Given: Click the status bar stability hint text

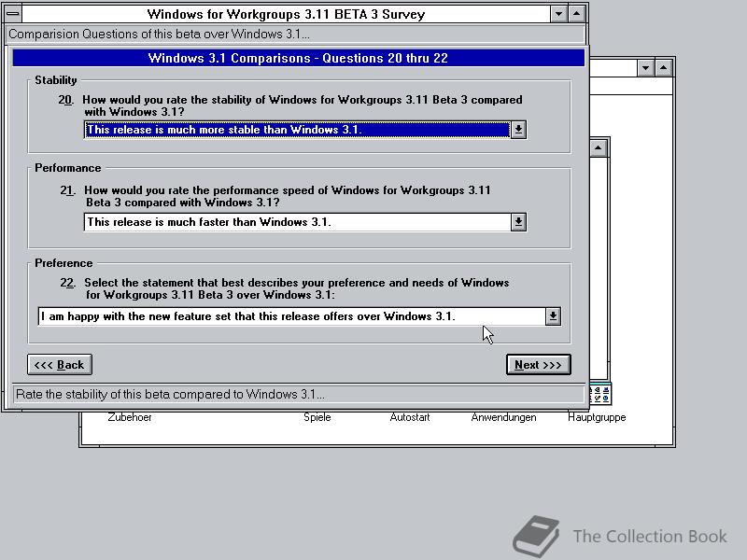Looking at the screenshot, I should tap(170, 394).
